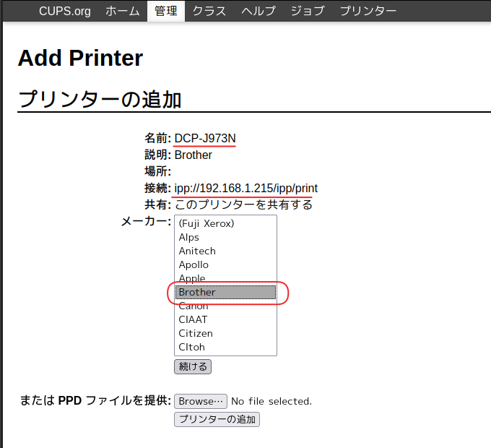This screenshot has width=491, height=448.
Task: Choose Alps from the maker list
Action: pos(189,237)
